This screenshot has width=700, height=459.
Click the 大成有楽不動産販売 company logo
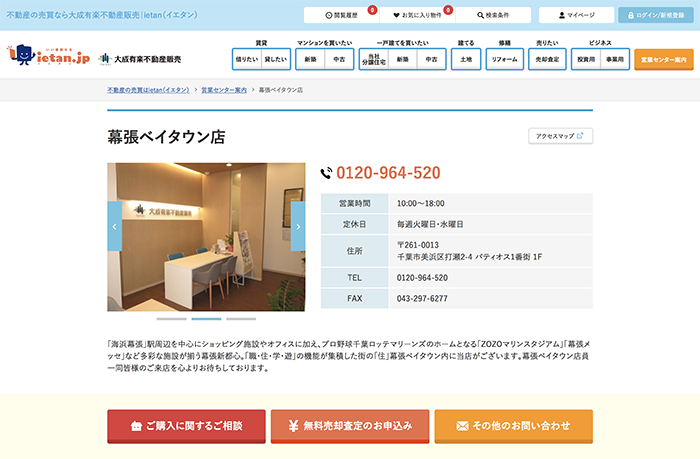tap(140, 59)
